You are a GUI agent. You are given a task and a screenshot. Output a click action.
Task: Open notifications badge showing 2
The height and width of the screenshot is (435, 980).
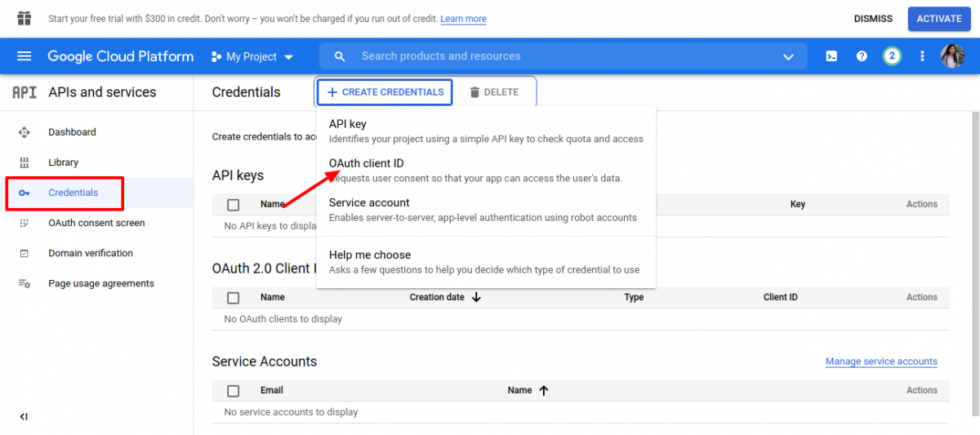tap(892, 56)
